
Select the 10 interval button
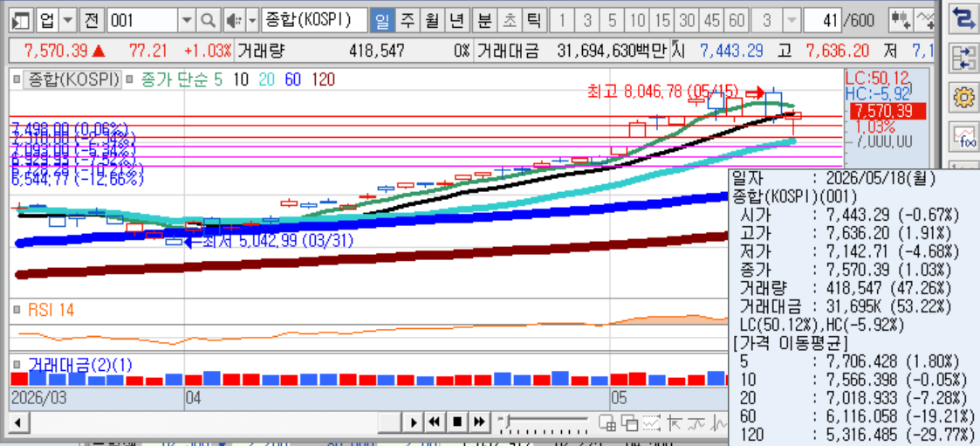point(637,21)
